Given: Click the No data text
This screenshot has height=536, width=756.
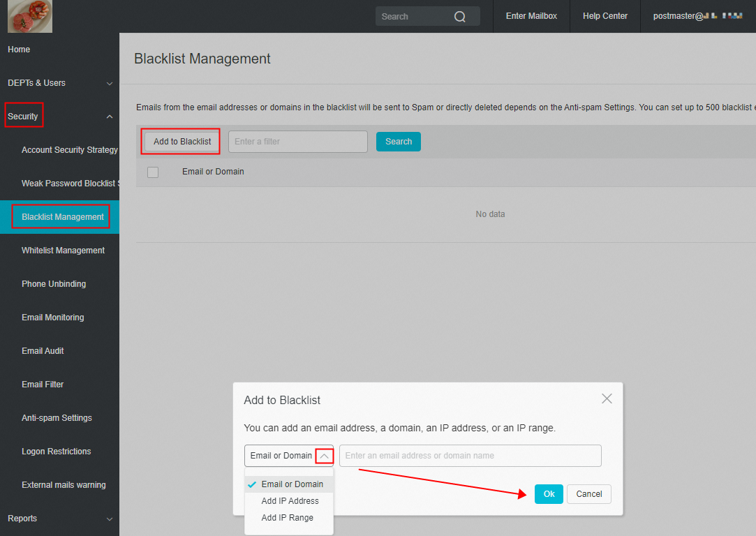Looking at the screenshot, I should [490, 214].
